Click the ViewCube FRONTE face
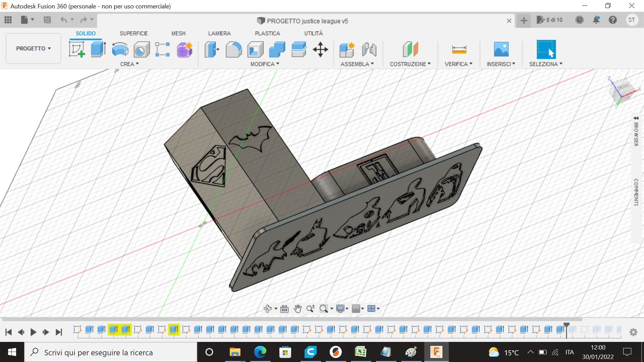This screenshot has height=362, width=644. pos(624,87)
